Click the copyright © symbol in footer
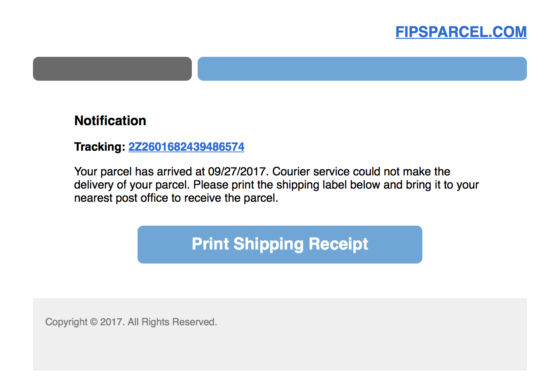550x392 pixels. (94, 322)
